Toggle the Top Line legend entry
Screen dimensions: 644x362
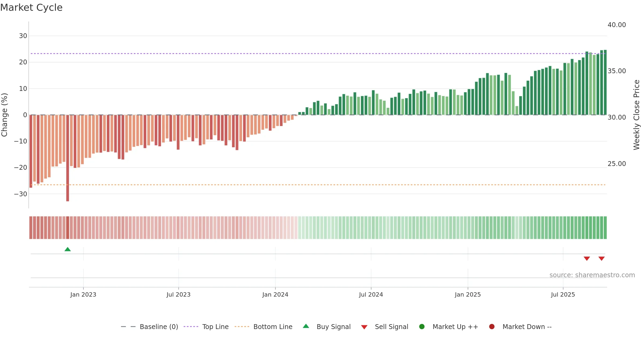pyautogui.click(x=206, y=327)
